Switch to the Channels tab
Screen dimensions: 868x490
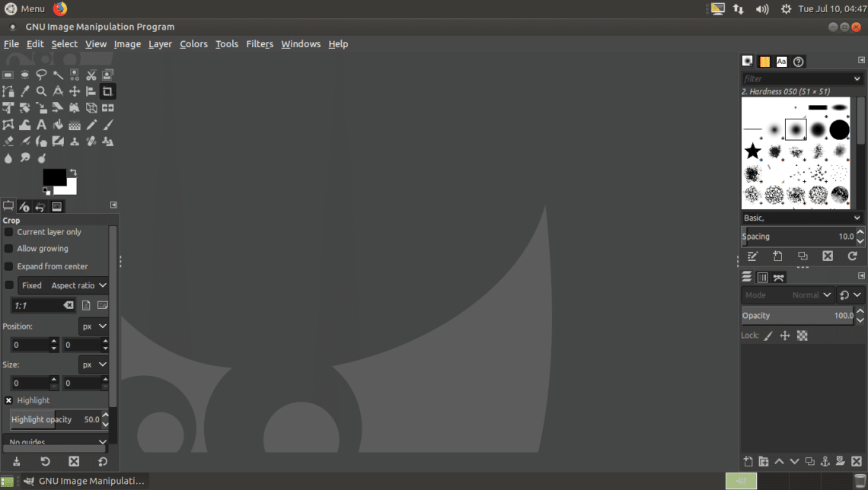[x=762, y=277]
